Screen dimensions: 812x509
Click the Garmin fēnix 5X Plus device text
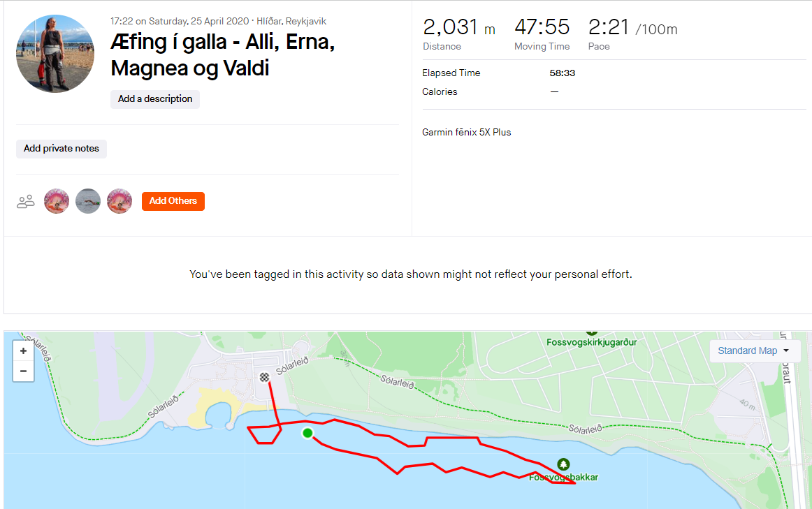point(466,132)
